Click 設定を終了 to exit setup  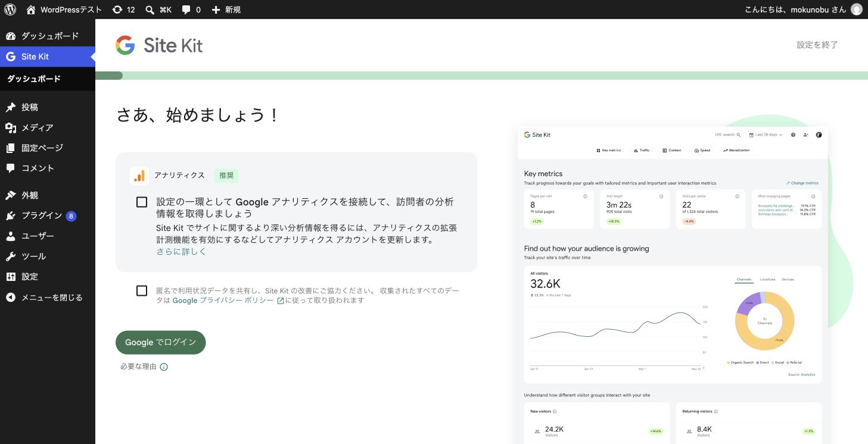pos(817,45)
